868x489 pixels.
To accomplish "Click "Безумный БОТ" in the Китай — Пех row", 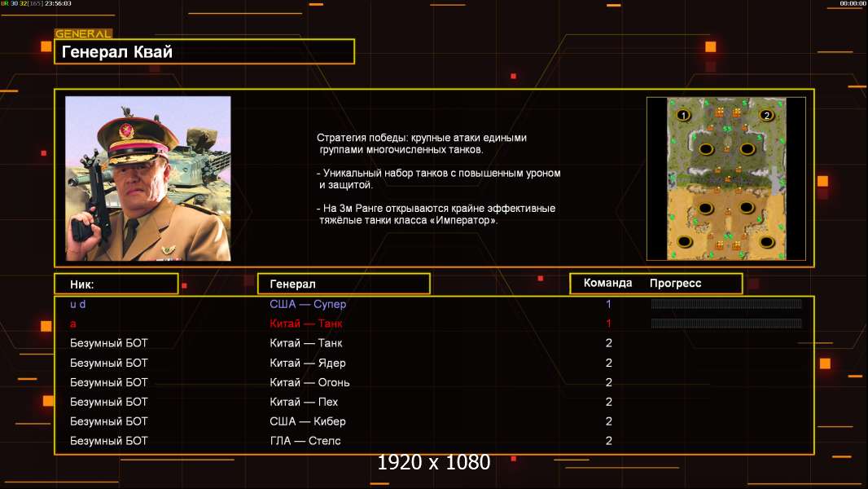I will [109, 402].
